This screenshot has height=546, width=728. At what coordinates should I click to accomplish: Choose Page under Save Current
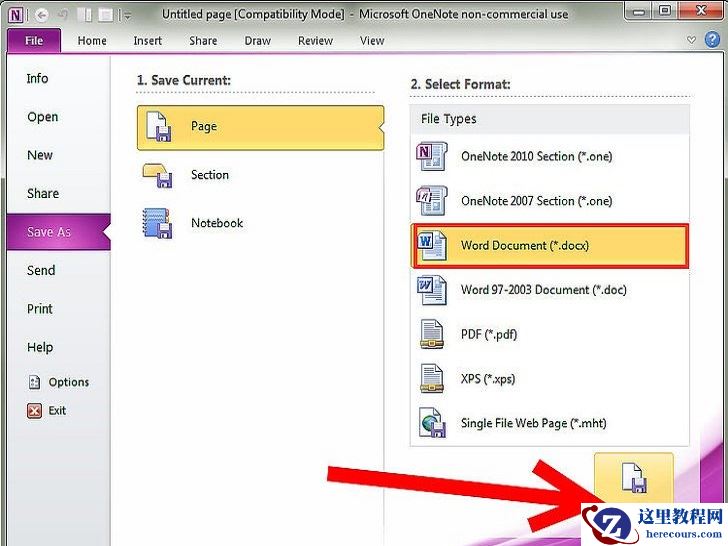click(260, 128)
